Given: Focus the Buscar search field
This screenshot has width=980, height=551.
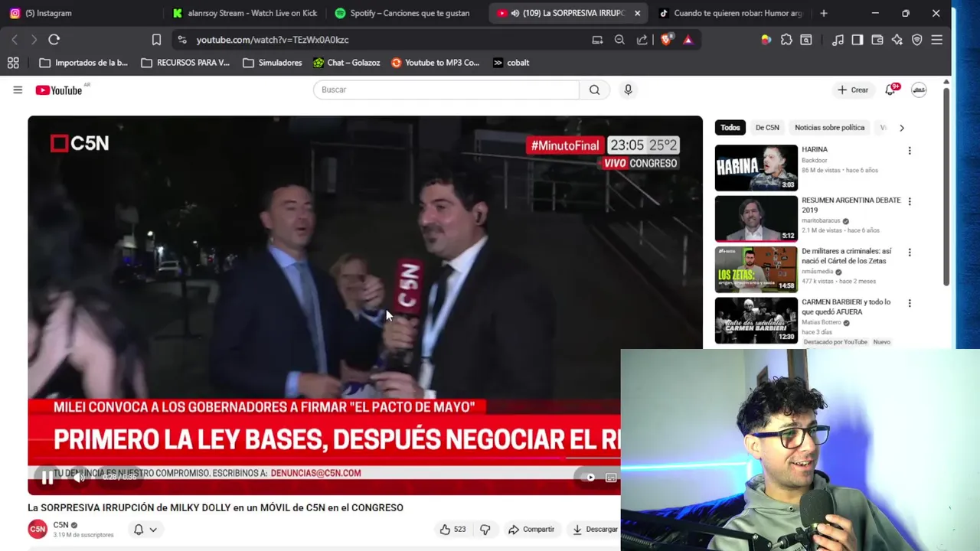Looking at the screenshot, I should pos(446,90).
